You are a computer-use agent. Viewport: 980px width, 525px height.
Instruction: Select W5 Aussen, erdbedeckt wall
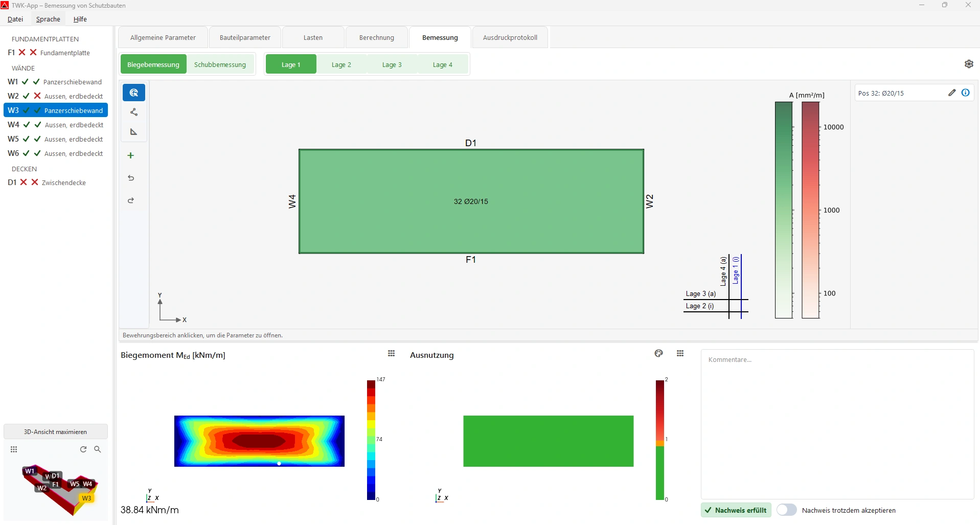(x=56, y=139)
